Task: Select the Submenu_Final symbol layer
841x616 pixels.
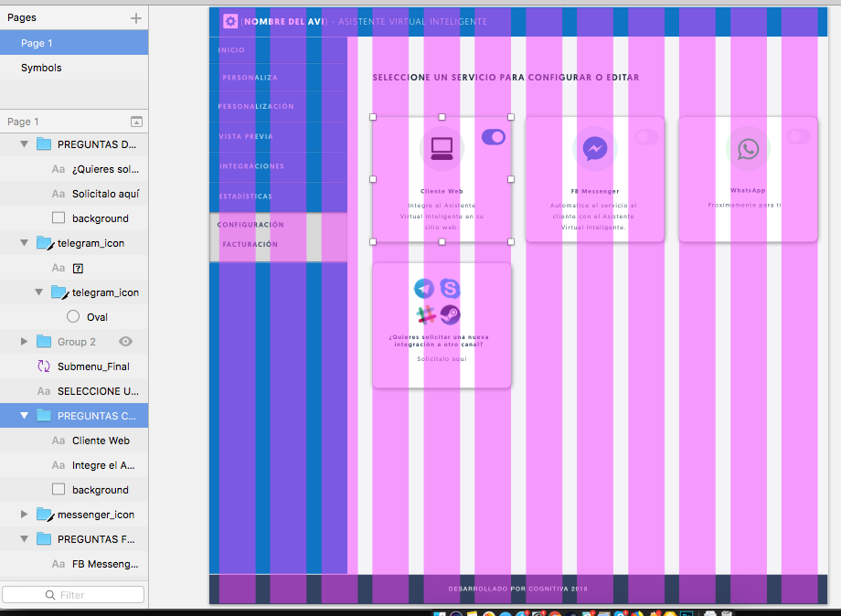Action: 74,366
